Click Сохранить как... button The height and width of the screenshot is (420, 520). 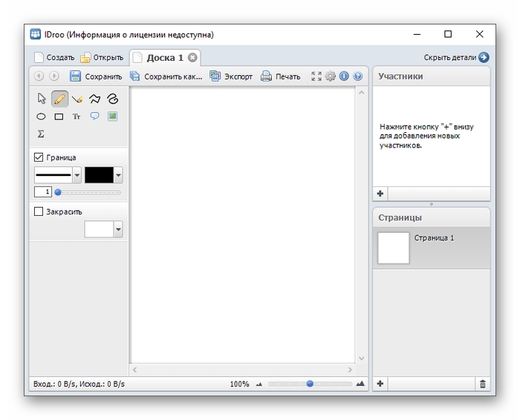coord(166,76)
